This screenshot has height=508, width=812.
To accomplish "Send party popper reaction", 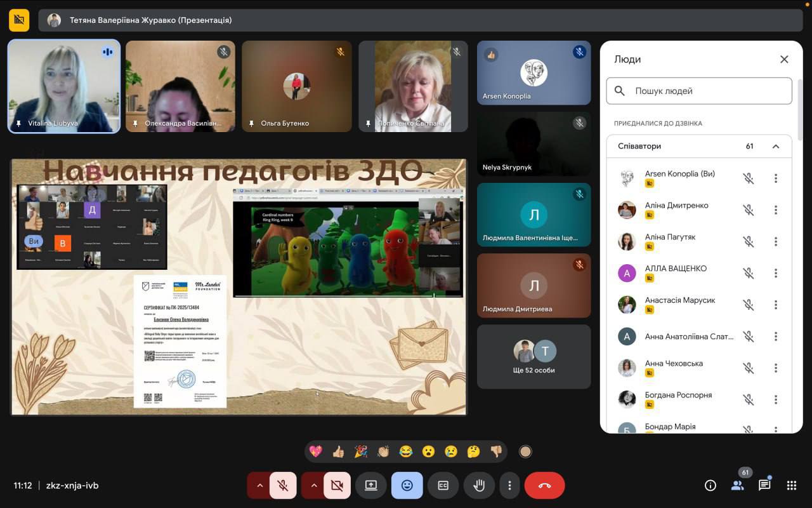I will click(360, 451).
